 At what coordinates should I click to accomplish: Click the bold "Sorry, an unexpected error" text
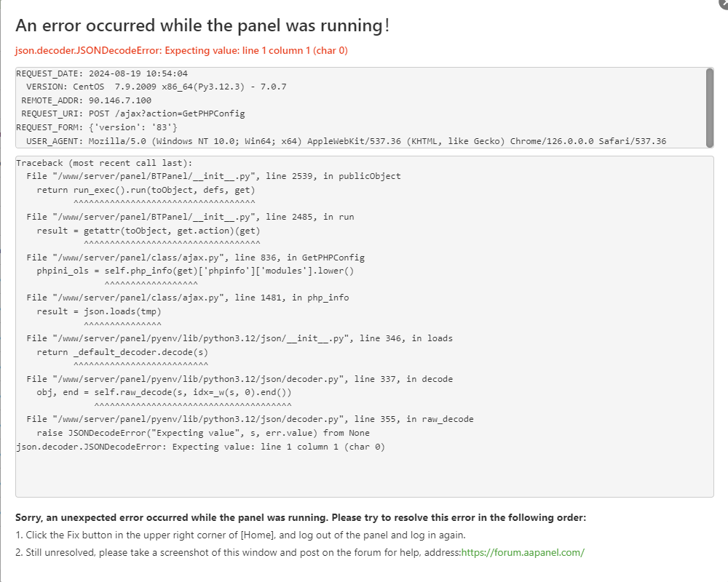(300, 518)
